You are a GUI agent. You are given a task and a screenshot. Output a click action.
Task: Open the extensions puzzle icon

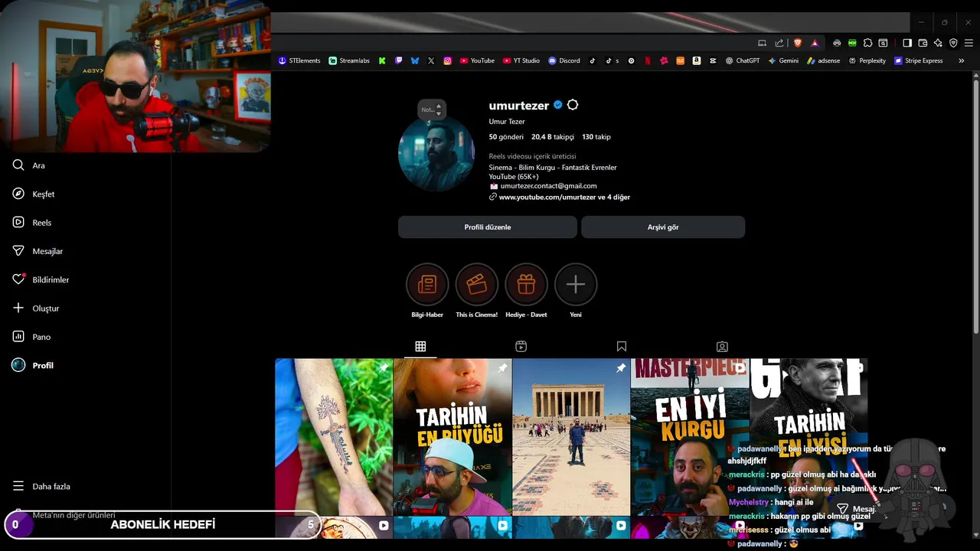point(867,43)
